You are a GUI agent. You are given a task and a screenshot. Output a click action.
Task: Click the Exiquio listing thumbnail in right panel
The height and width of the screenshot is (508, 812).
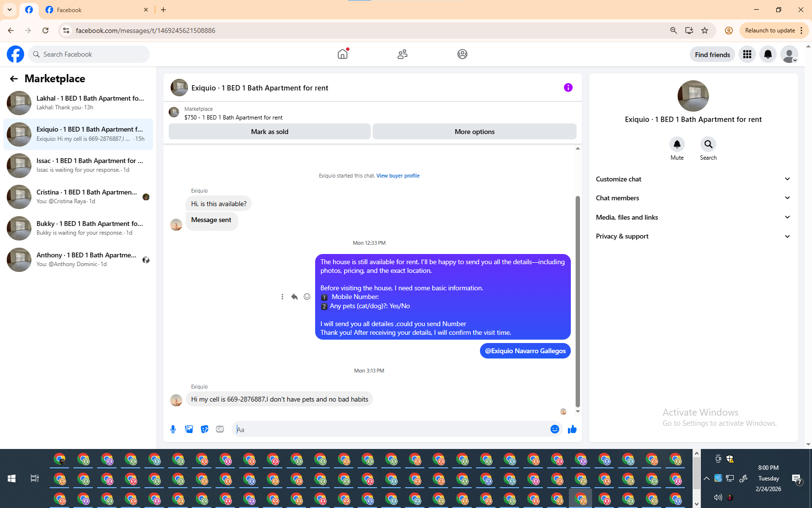click(693, 96)
